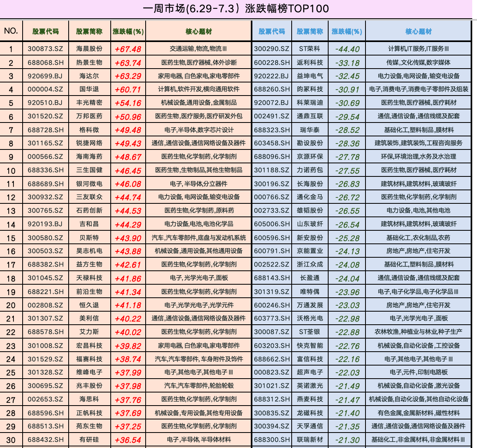
Task: Click stock code 688728.SH
Action: tap(45, 130)
